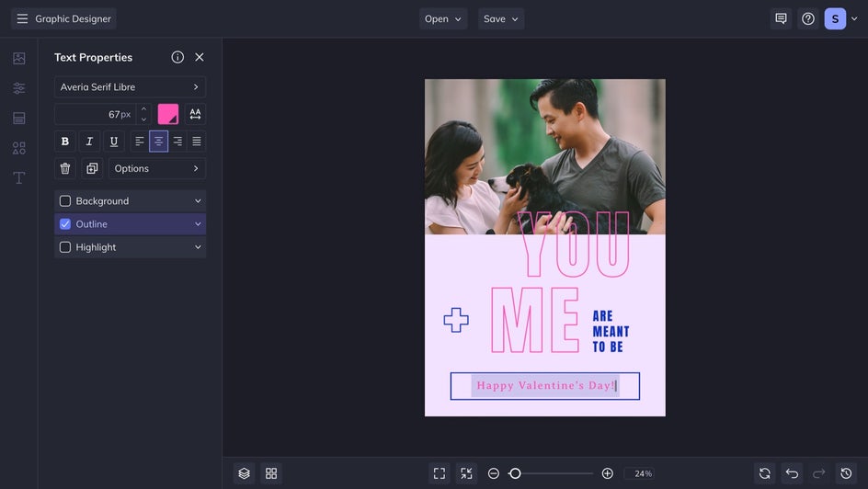This screenshot has height=489, width=868.
Task: Redo the last action
Action: (x=818, y=473)
